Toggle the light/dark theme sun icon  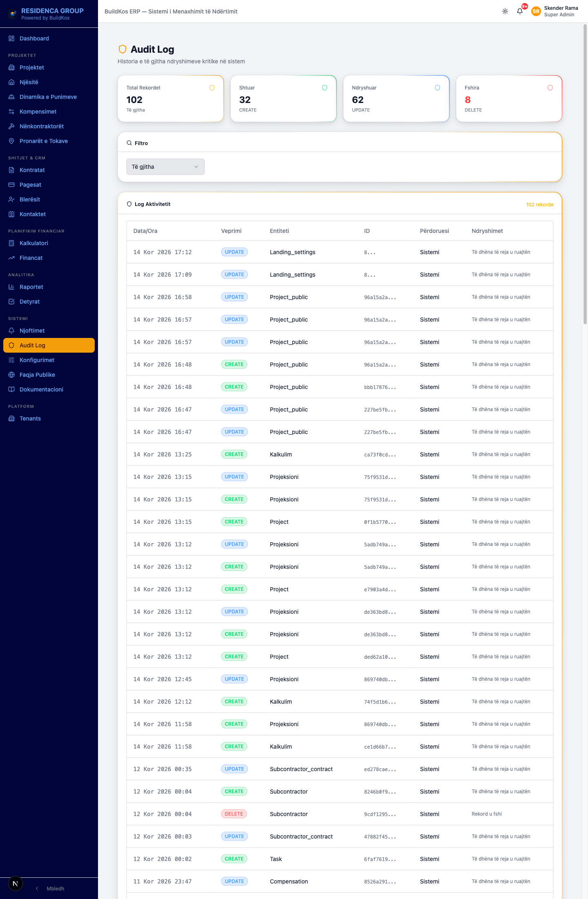[x=505, y=11]
